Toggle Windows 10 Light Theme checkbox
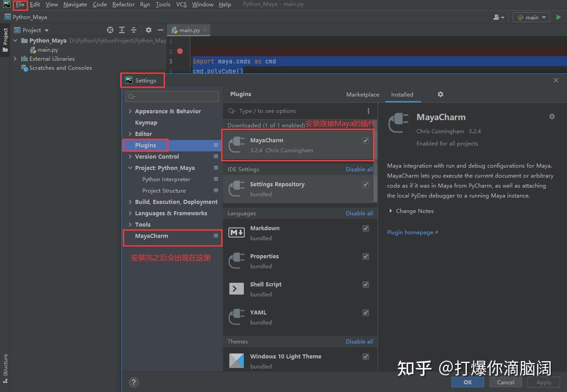 pos(365,357)
